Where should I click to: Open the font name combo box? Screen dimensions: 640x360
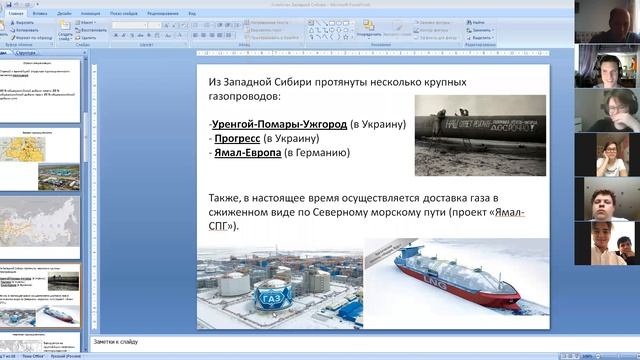(x=130, y=25)
